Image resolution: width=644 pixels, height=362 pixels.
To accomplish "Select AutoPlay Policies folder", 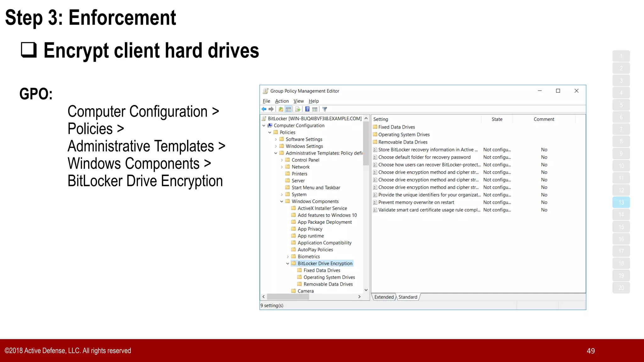I will (x=315, y=250).
